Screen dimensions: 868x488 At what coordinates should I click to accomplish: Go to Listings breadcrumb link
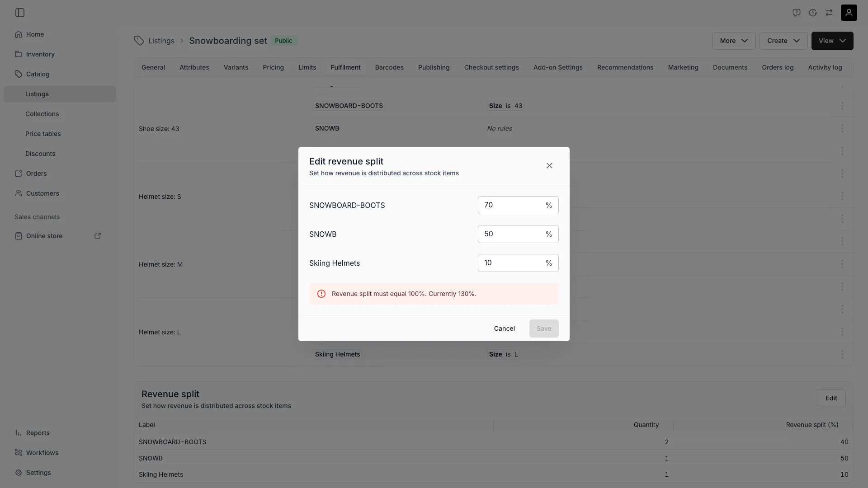click(161, 41)
